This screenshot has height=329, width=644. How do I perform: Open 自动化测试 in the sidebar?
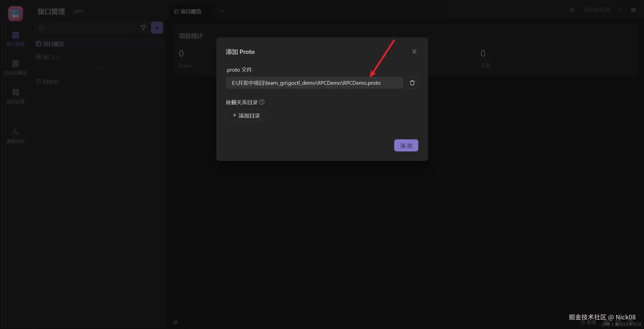[15, 68]
